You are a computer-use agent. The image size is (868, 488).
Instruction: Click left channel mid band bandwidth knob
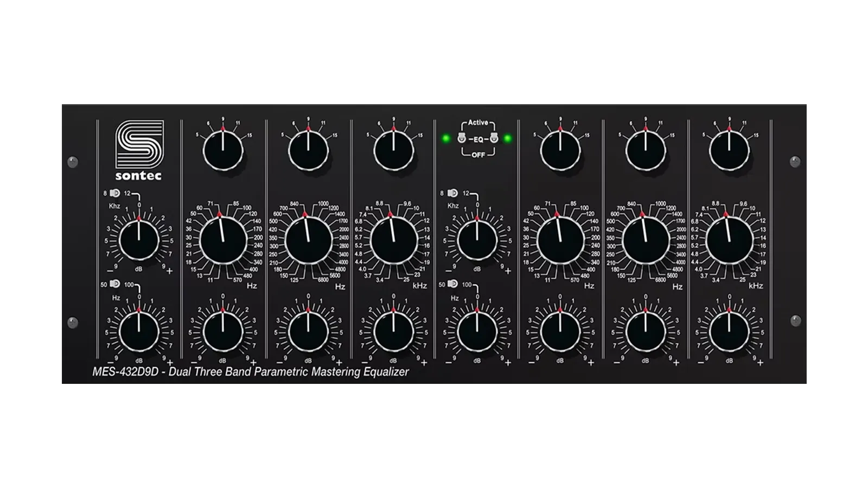[308, 150]
